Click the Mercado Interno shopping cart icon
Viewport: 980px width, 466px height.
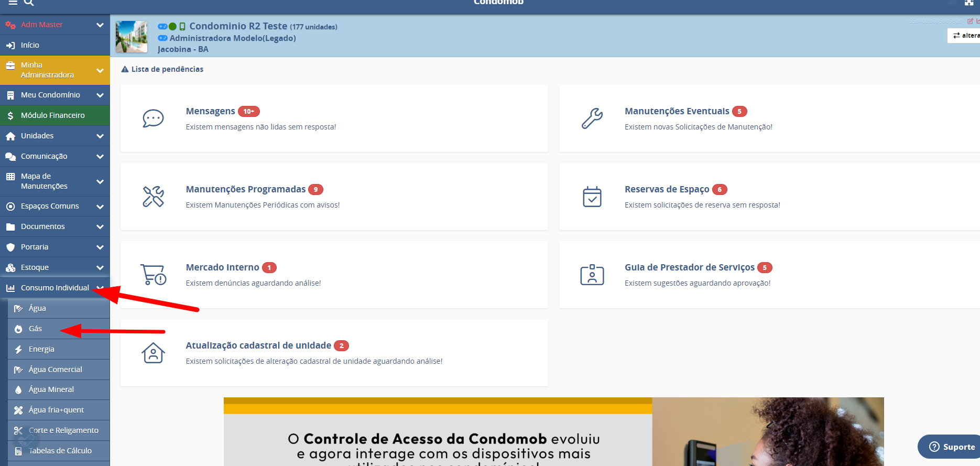tap(153, 275)
